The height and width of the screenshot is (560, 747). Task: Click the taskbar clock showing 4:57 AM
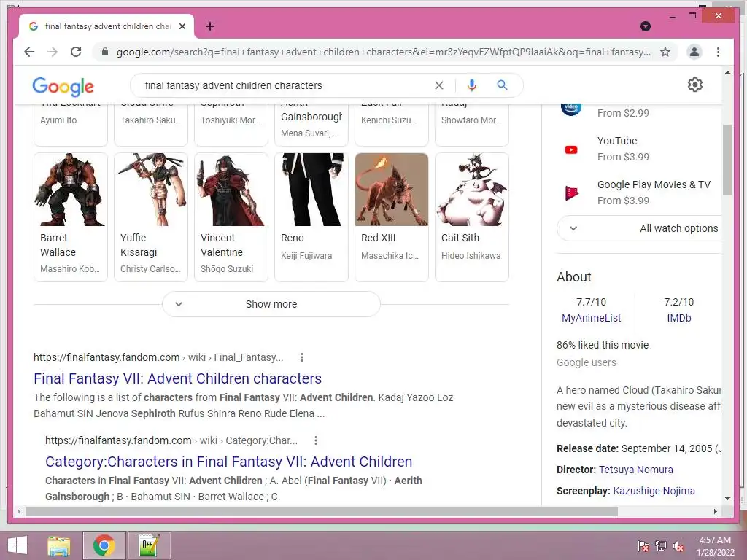tap(715, 546)
